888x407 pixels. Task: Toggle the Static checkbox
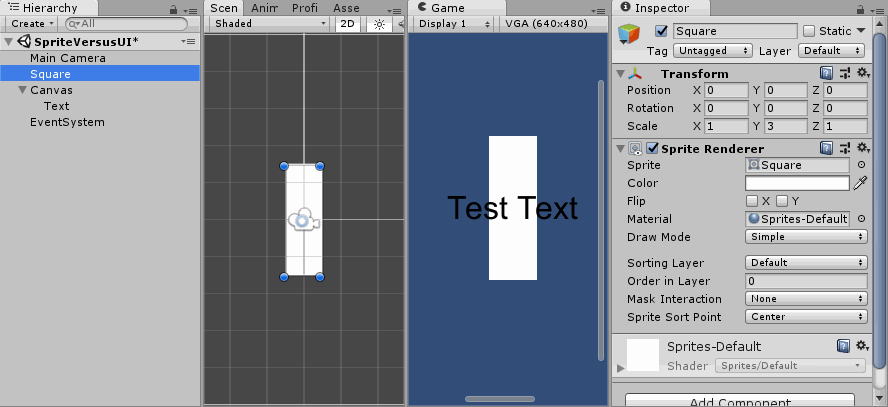(x=809, y=31)
